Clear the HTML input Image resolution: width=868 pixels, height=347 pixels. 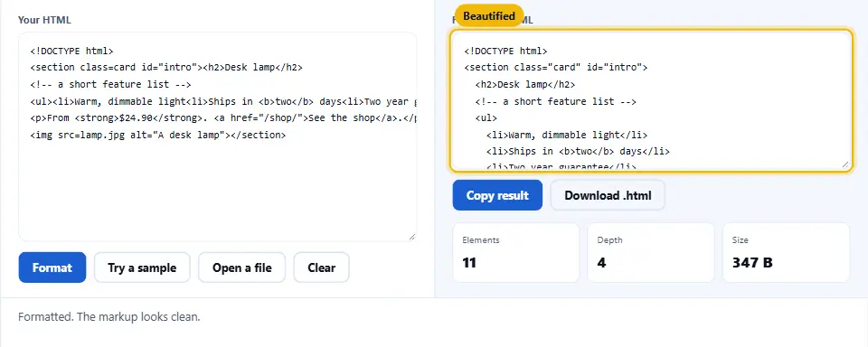coord(322,267)
